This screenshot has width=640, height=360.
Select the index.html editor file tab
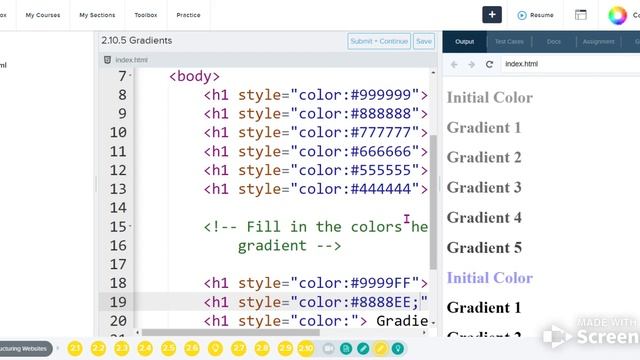tap(131, 60)
